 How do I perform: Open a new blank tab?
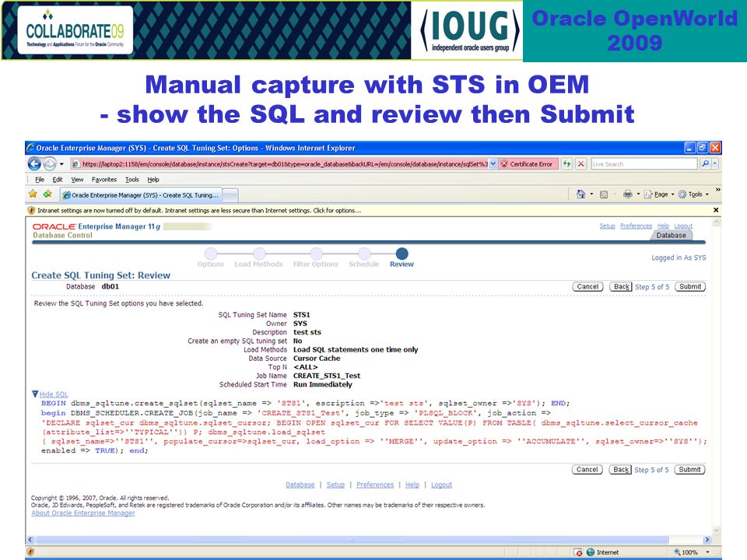tap(230, 195)
